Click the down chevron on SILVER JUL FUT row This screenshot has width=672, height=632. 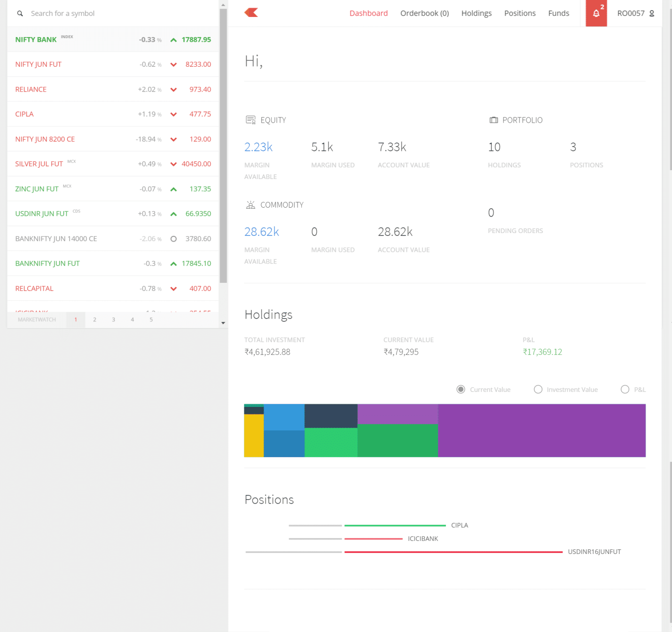point(173,164)
